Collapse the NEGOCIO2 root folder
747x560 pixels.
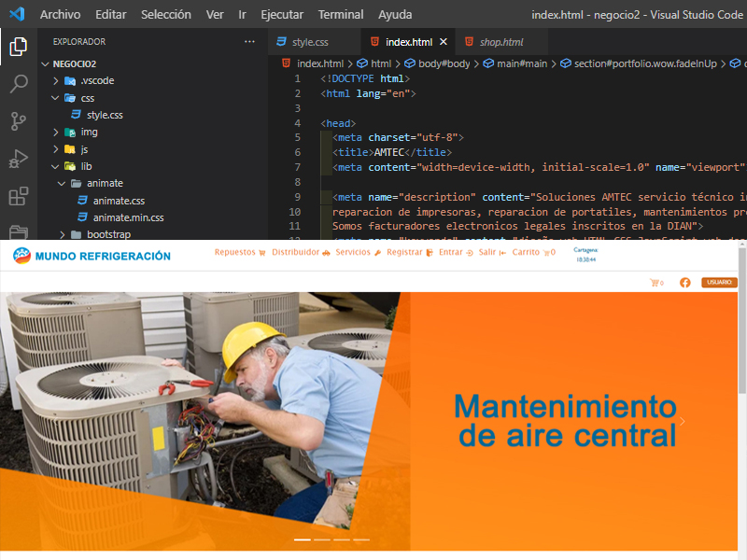(75, 63)
